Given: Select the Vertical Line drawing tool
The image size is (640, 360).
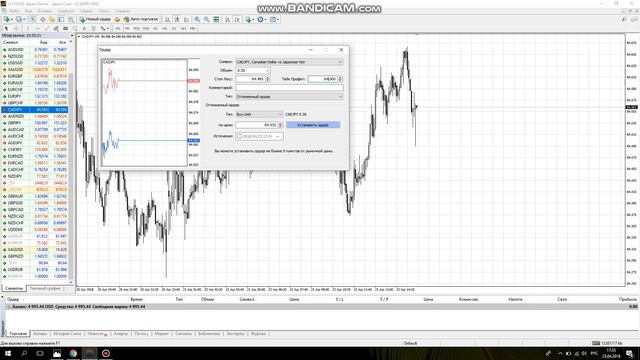Looking at the screenshot, I should point(28,29).
